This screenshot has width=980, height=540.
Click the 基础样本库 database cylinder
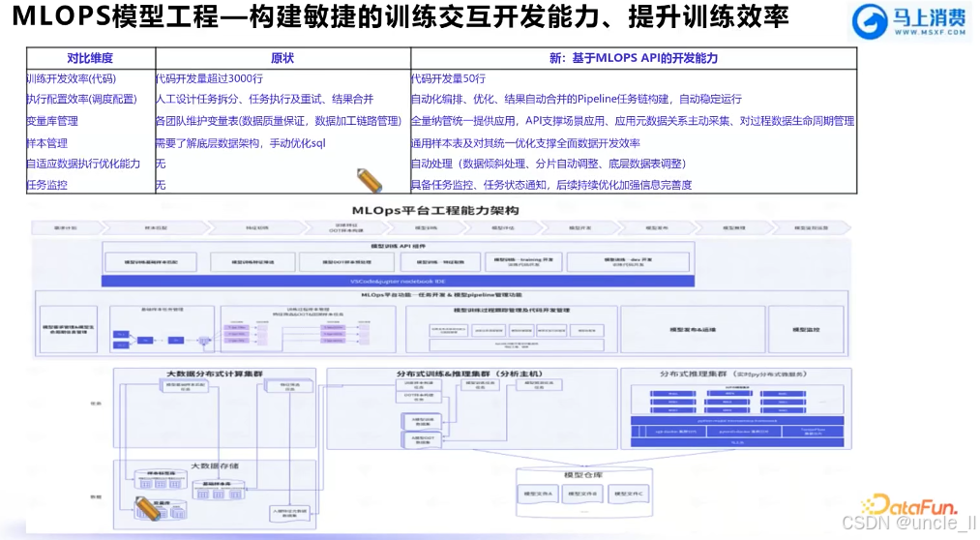pos(217,490)
